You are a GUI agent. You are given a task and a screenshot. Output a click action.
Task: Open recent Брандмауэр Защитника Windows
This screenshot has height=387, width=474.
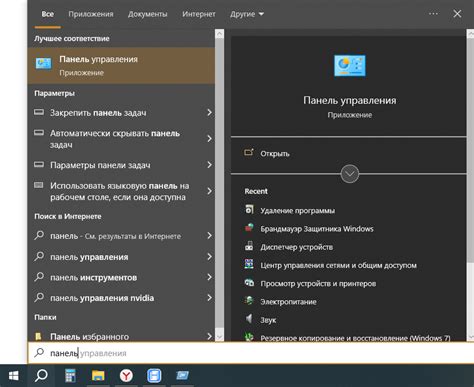(317, 229)
